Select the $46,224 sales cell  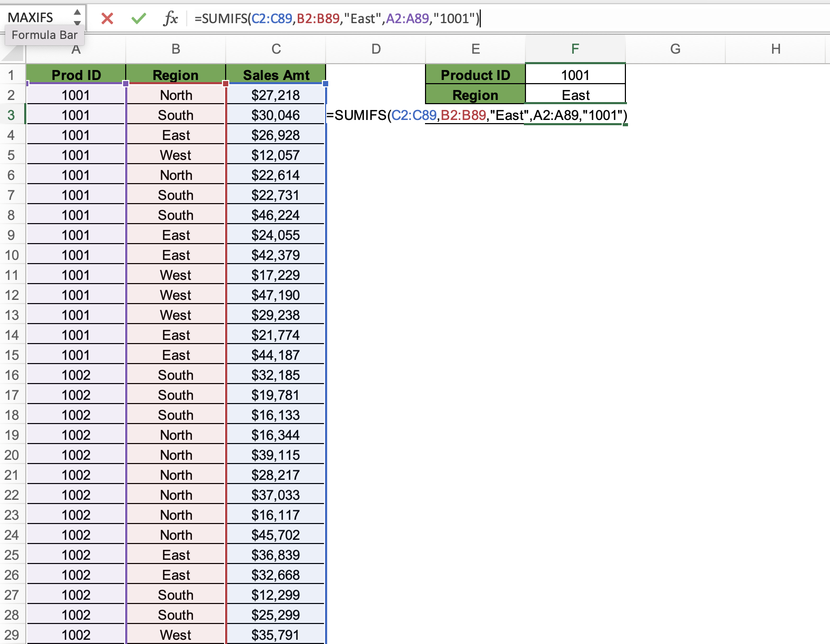point(276,215)
